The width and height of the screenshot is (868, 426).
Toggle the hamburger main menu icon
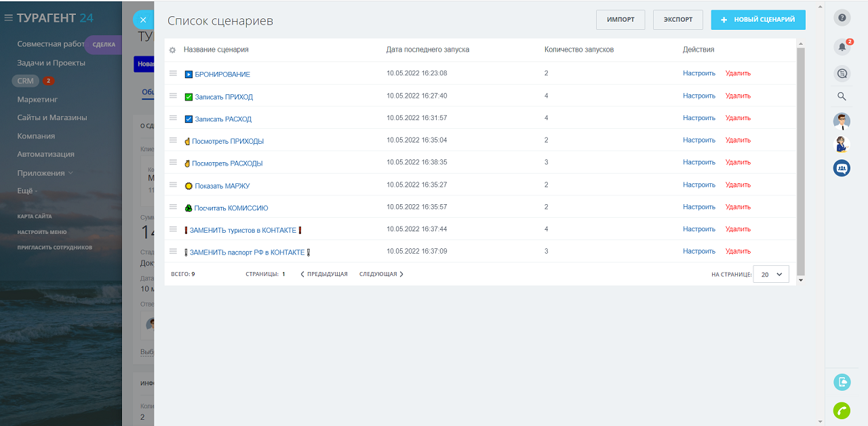(x=9, y=18)
